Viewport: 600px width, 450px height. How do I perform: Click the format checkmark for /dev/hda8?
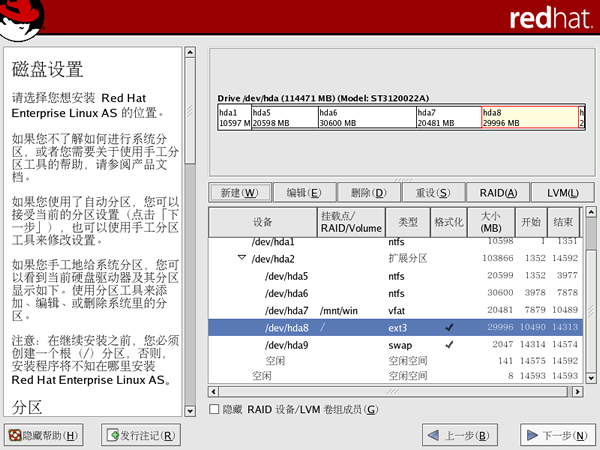(x=449, y=327)
